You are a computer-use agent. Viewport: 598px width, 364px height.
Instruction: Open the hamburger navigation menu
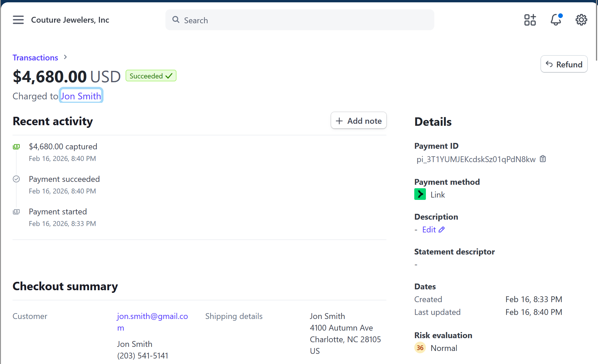pyautogui.click(x=18, y=20)
